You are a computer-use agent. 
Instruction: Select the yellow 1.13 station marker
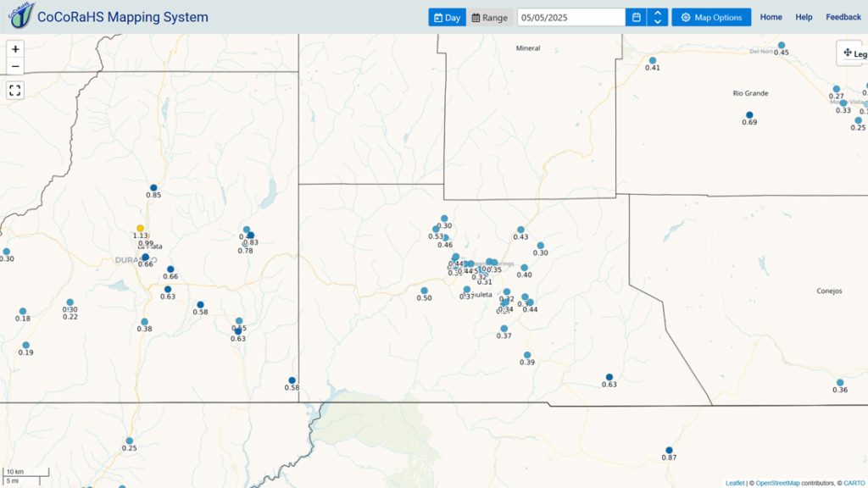click(x=140, y=229)
